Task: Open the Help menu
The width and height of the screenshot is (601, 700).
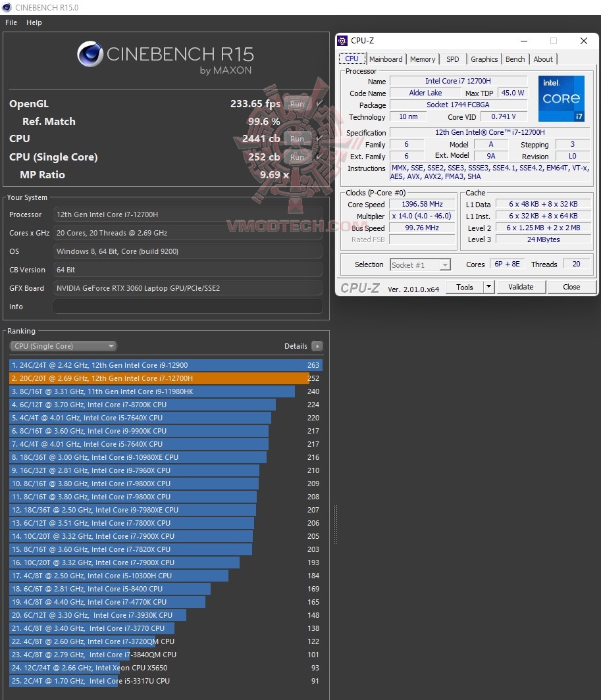Action: coord(34,22)
